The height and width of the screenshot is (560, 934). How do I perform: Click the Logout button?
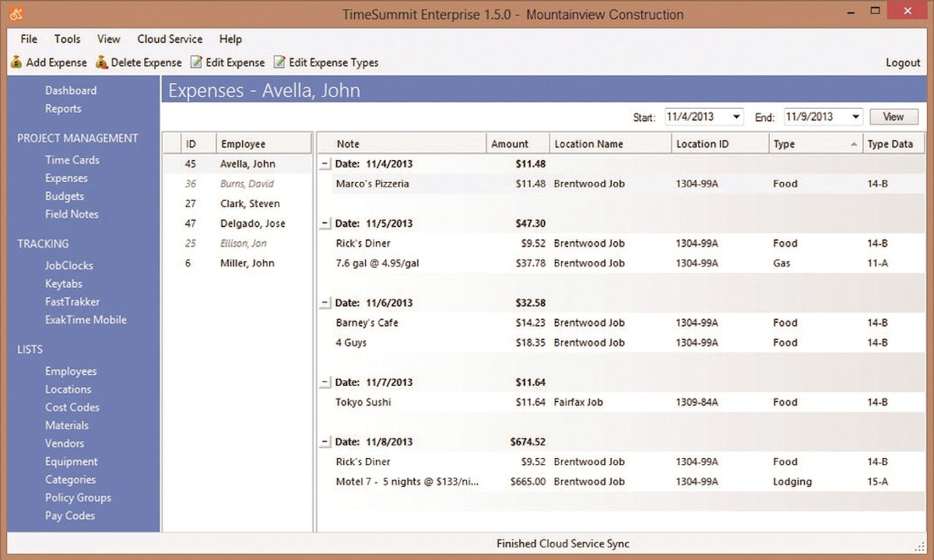pyautogui.click(x=902, y=62)
